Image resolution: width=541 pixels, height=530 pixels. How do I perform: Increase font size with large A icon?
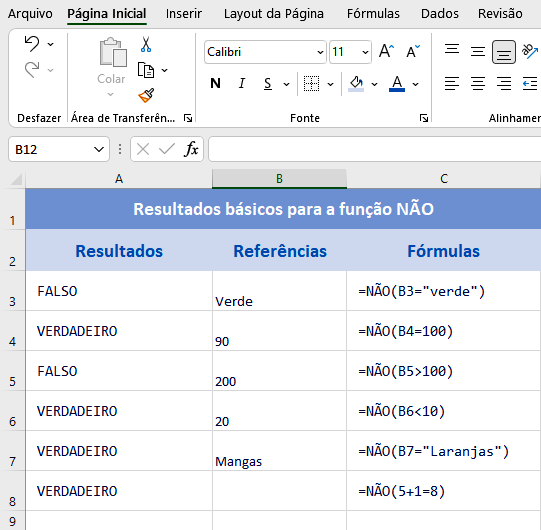click(x=386, y=52)
